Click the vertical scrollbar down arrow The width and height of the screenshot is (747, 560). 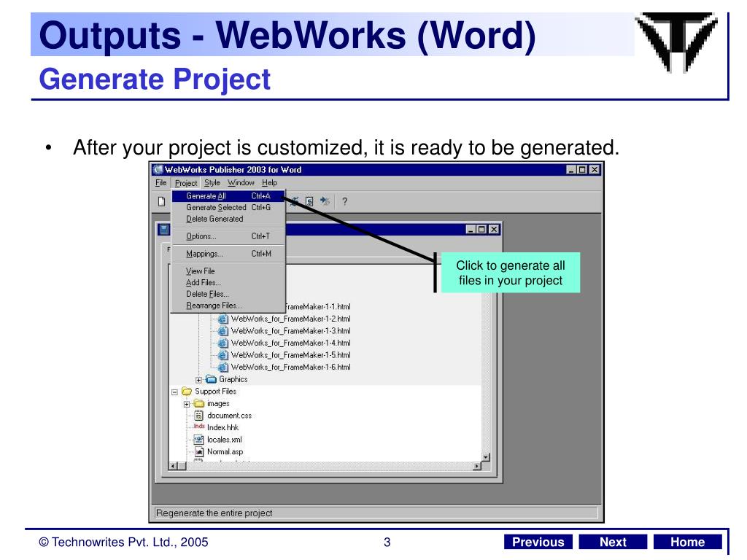485,457
